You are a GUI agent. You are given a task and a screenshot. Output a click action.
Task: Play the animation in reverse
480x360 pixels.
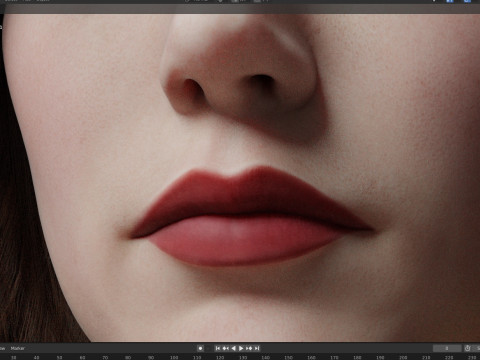pos(233,348)
